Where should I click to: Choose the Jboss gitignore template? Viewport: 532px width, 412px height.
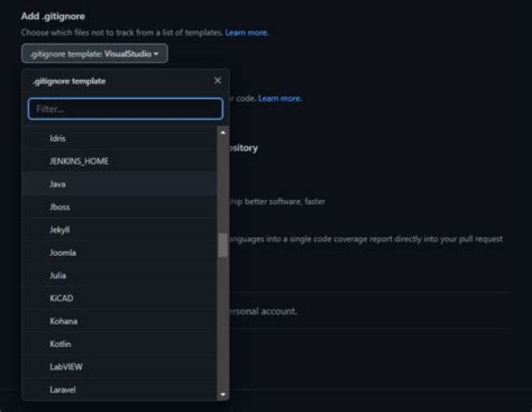pos(59,207)
